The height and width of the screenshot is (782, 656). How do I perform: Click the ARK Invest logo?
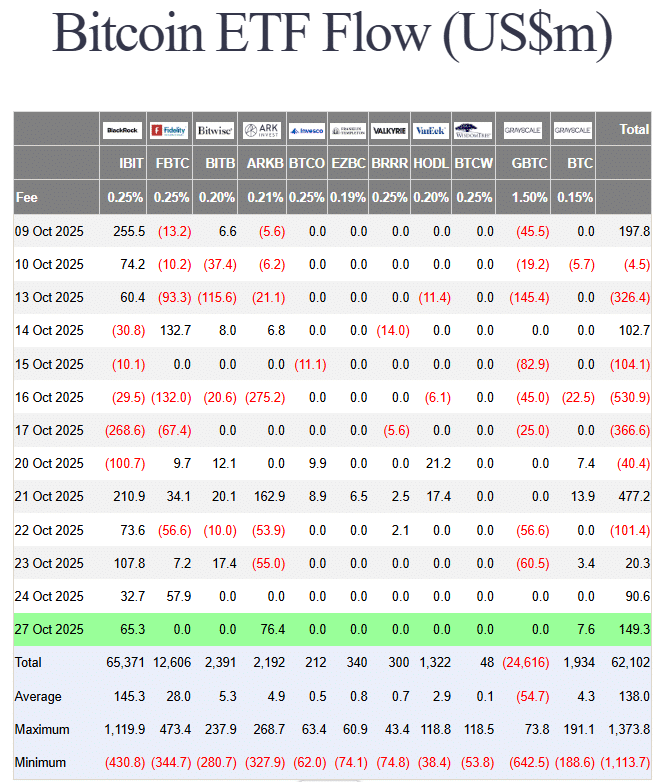[x=261, y=130]
